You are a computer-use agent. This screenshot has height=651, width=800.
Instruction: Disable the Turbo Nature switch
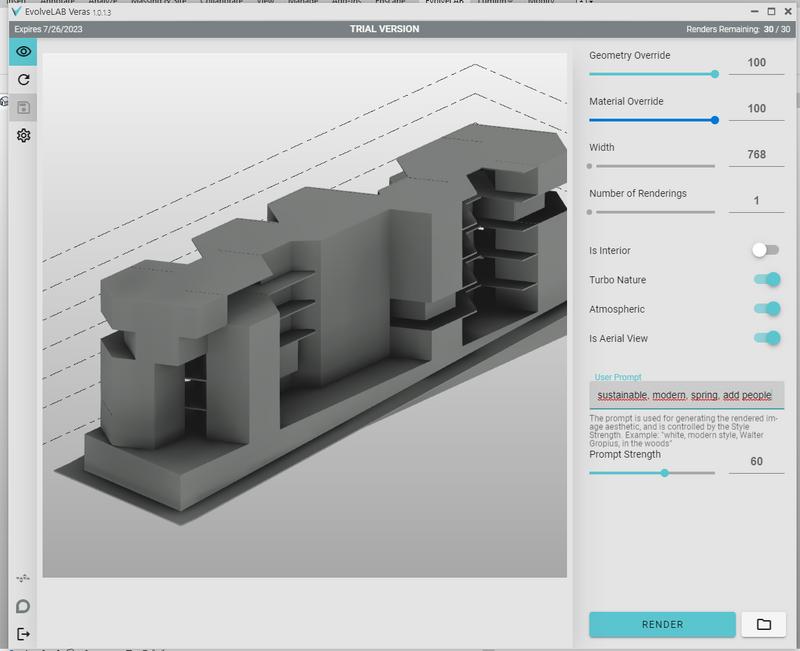point(767,280)
